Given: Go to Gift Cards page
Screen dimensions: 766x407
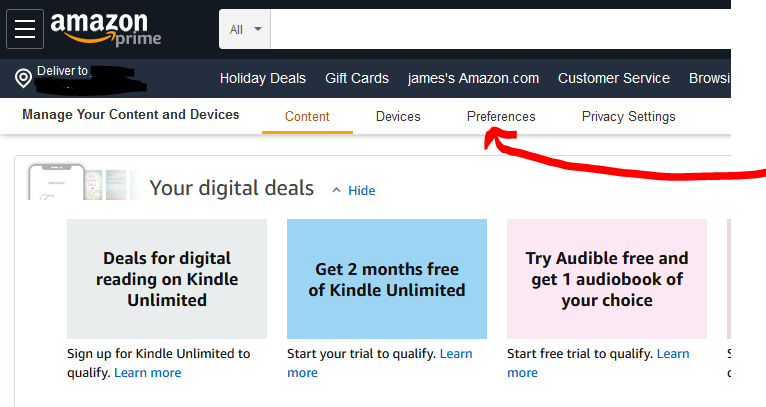Looking at the screenshot, I should 357,78.
